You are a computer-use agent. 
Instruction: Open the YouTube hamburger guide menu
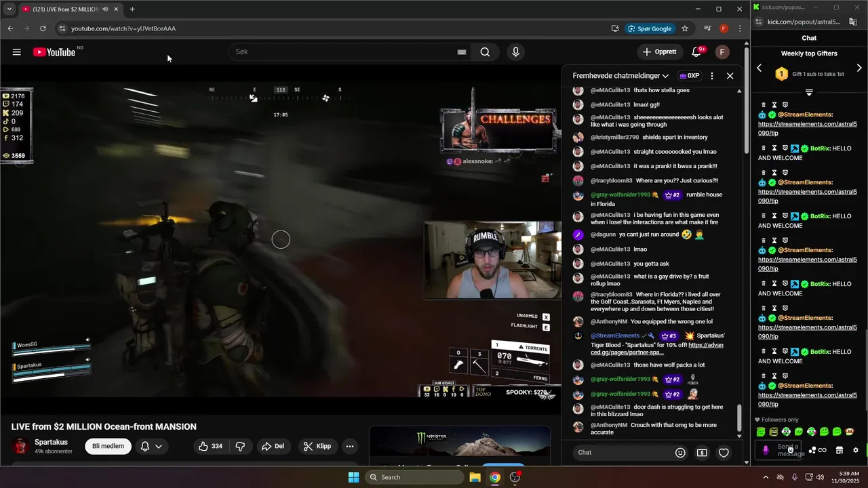click(x=17, y=52)
